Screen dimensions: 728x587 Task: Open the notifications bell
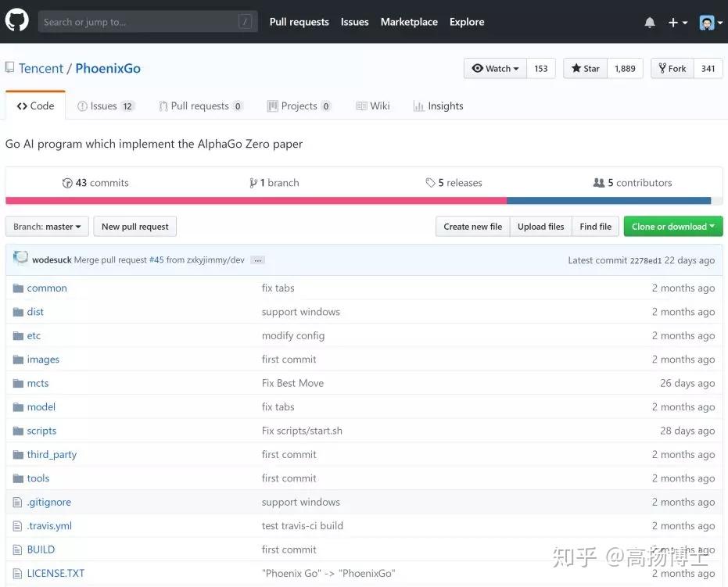pyautogui.click(x=650, y=22)
